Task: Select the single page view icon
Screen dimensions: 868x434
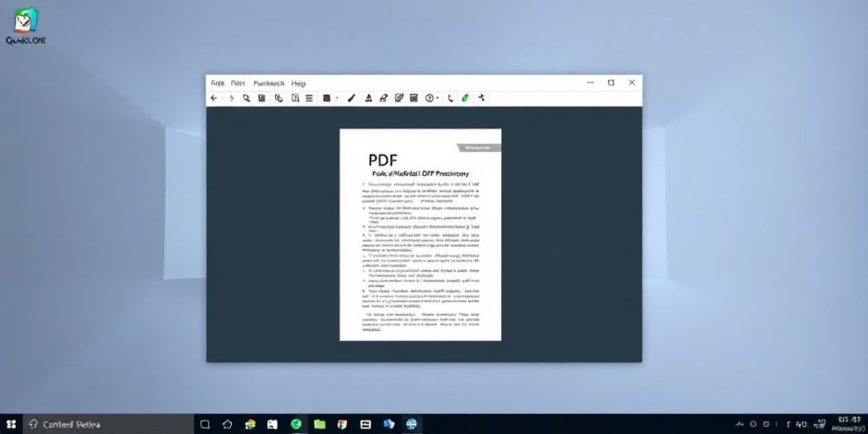Action: coord(295,98)
